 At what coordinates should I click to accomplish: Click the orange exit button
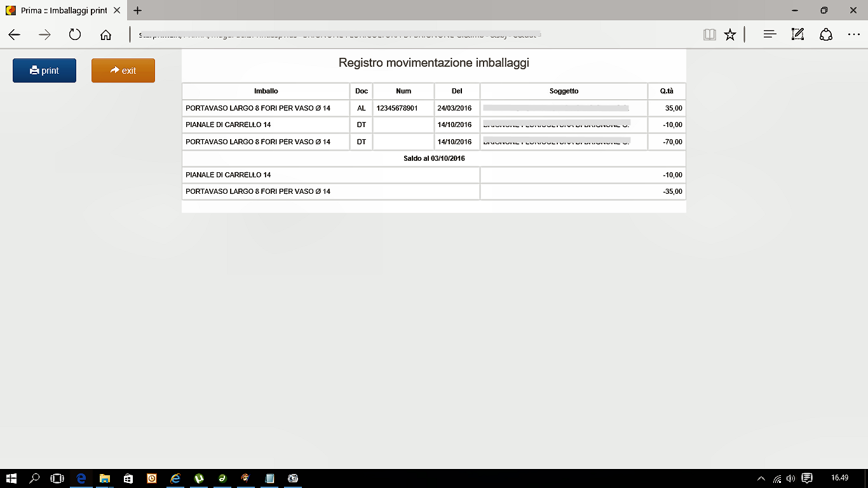tap(123, 71)
